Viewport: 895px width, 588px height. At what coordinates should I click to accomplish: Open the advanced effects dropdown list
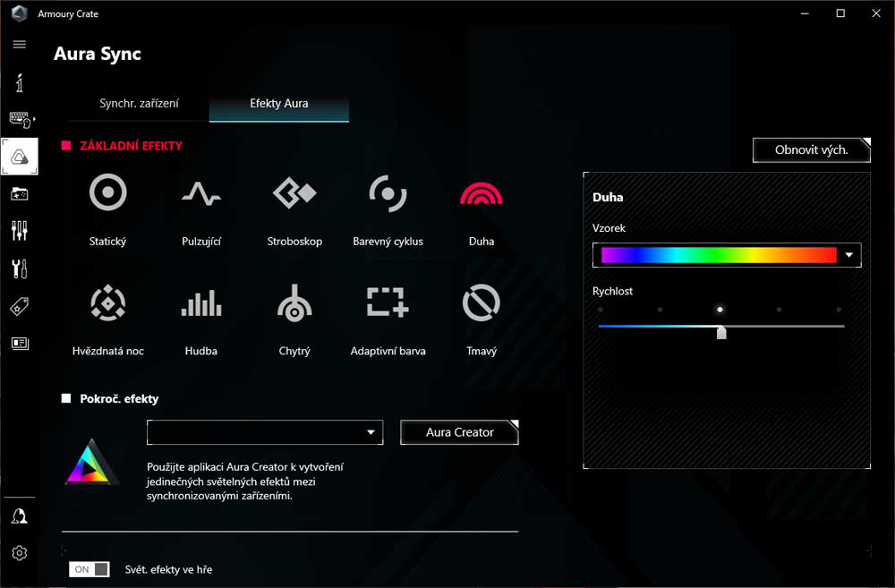(x=265, y=432)
